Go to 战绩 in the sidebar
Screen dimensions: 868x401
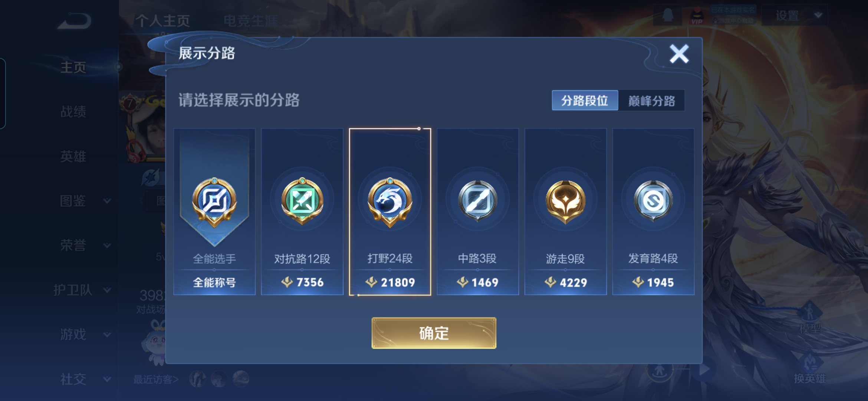click(x=73, y=111)
